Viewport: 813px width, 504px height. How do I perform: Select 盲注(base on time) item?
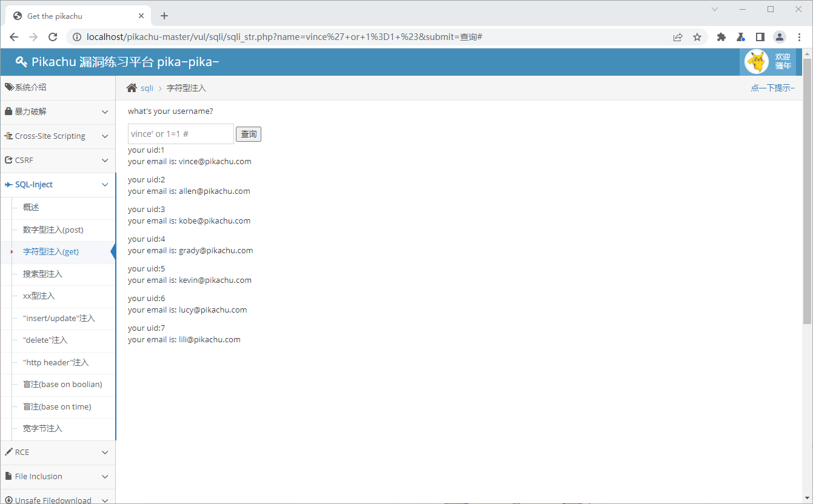tap(57, 406)
